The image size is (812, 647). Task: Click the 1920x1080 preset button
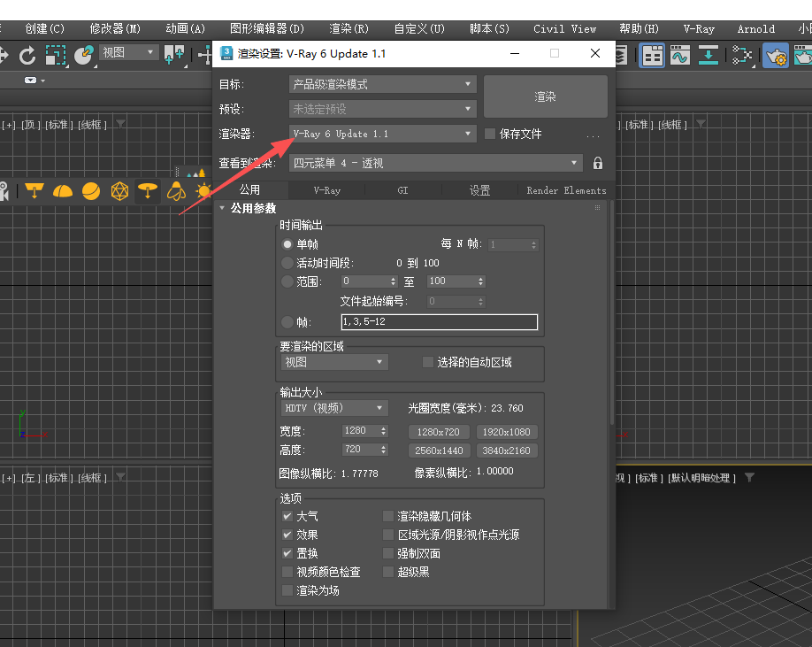coord(507,432)
